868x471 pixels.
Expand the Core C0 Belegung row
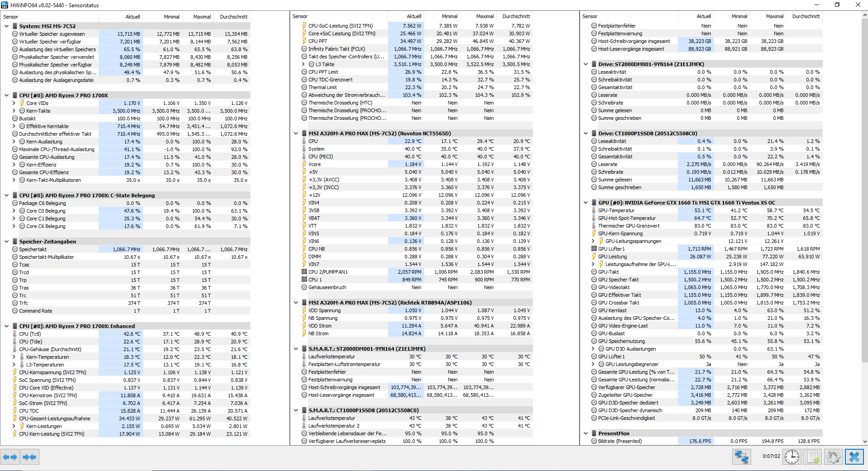[14, 211]
